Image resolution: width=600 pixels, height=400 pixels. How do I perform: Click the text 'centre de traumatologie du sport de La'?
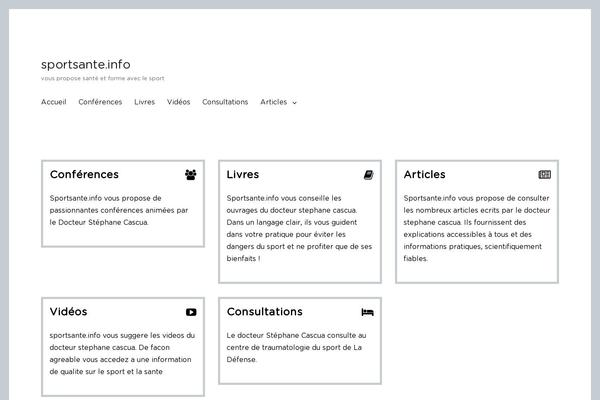coord(294,347)
